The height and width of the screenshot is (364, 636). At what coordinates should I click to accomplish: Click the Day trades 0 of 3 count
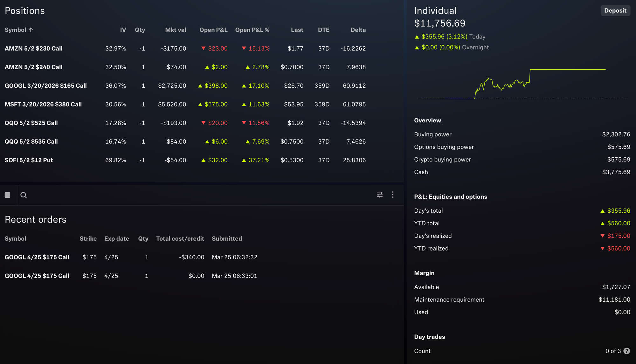pos(613,351)
